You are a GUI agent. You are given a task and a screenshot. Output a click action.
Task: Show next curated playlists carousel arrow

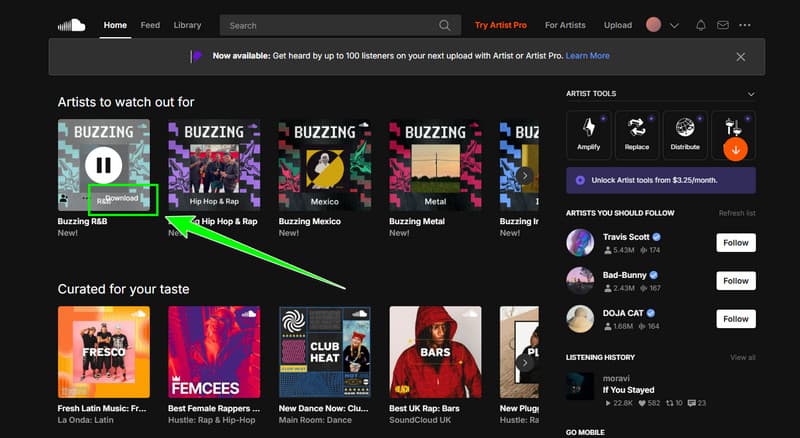pyautogui.click(x=524, y=363)
